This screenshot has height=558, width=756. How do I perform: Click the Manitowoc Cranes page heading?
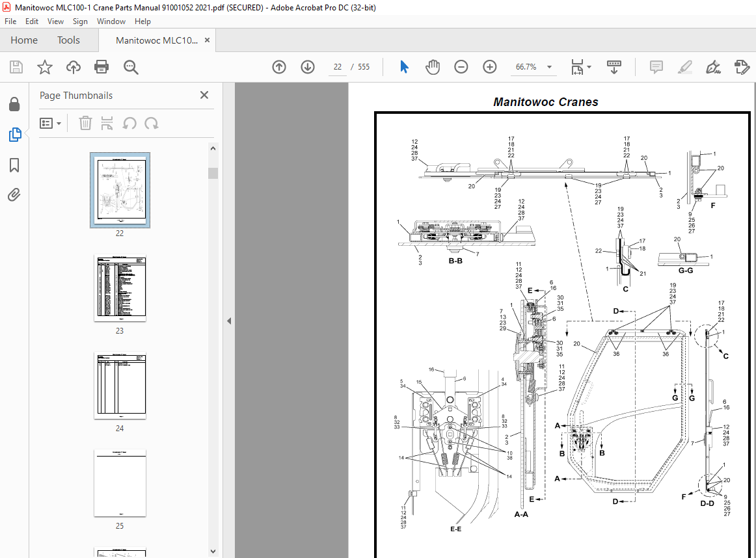[545, 102]
